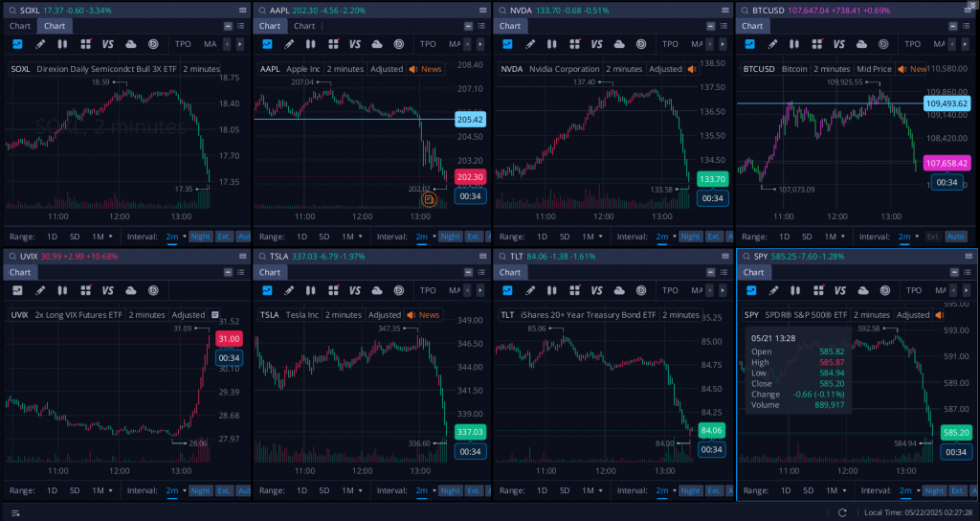Switch to second Chart tab in AAPL panel
The image size is (980, 521).
[x=305, y=26]
